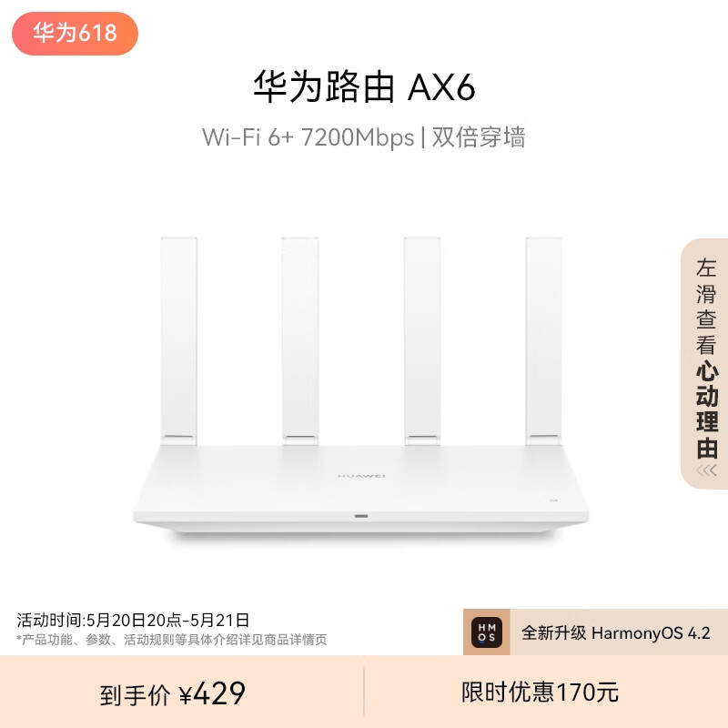
Task: Click the 华为618 promotional badge
Action: (75, 34)
